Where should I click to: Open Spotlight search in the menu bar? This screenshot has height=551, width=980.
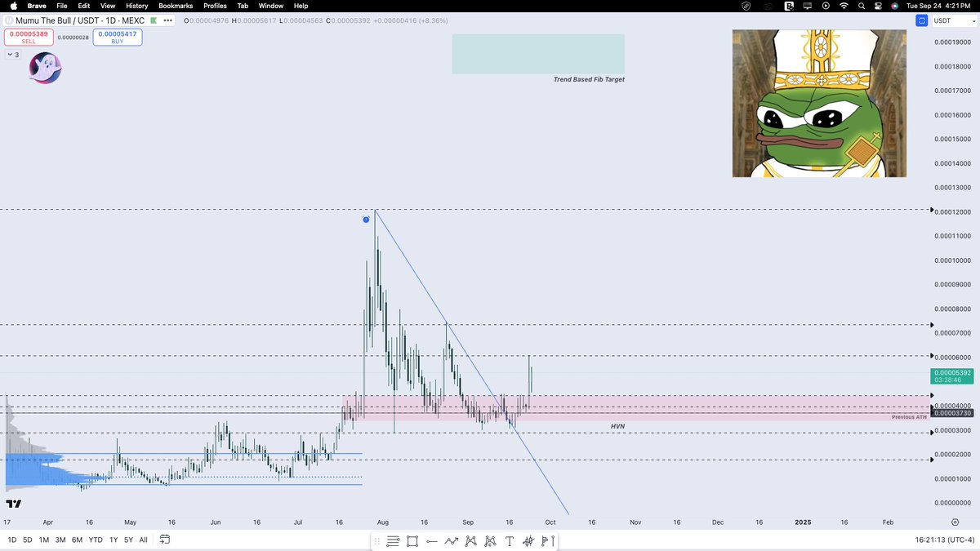(x=862, y=6)
